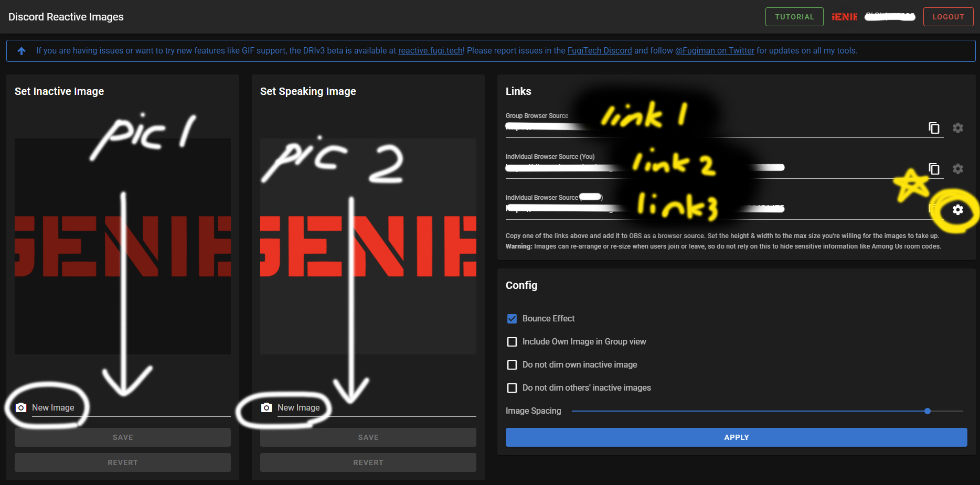The image size is (980, 485).
Task: Open Individual Browser Source (You) settings gear
Action: point(958,169)
